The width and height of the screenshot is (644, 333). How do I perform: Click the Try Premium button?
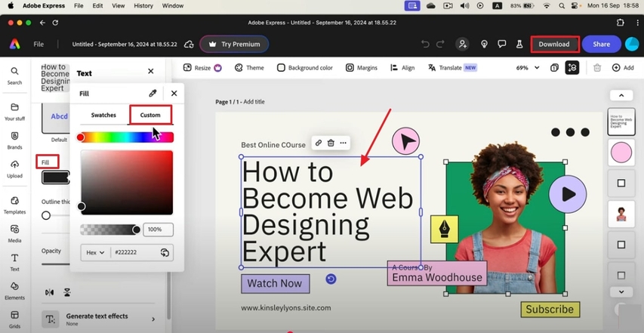(x=234, y=44)
